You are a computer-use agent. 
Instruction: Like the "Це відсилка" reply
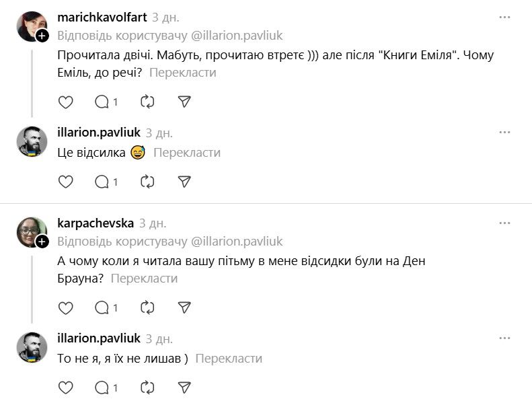tap(65, 181)
